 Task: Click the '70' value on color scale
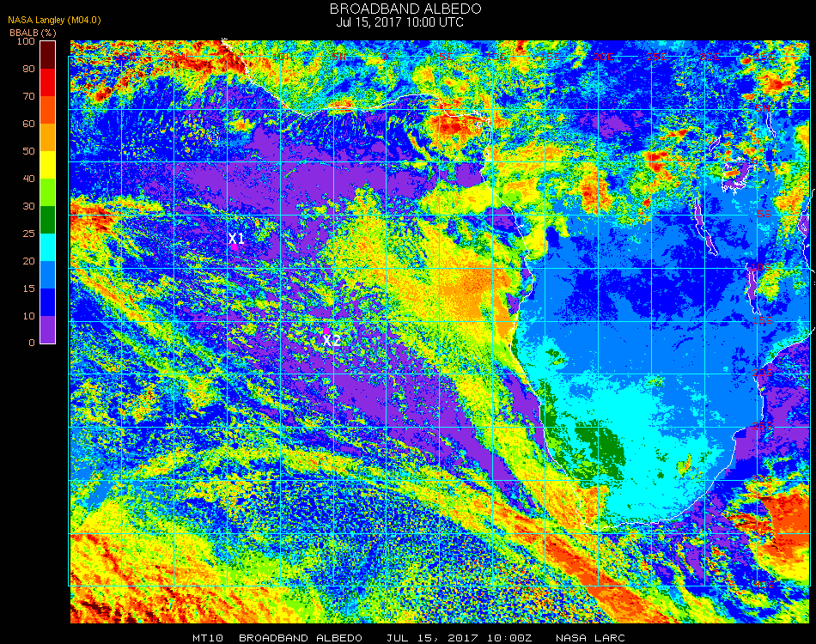click(x=28, y=96)
